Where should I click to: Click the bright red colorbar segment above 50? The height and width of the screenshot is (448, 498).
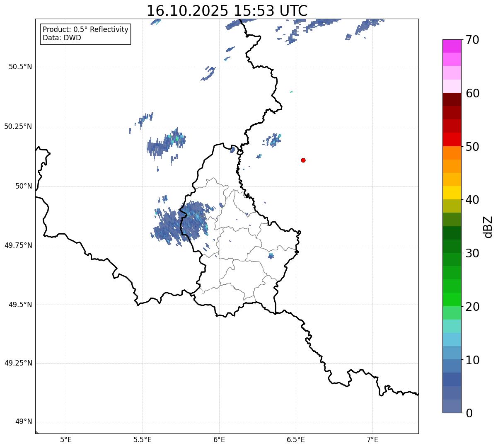click(452, 139)
